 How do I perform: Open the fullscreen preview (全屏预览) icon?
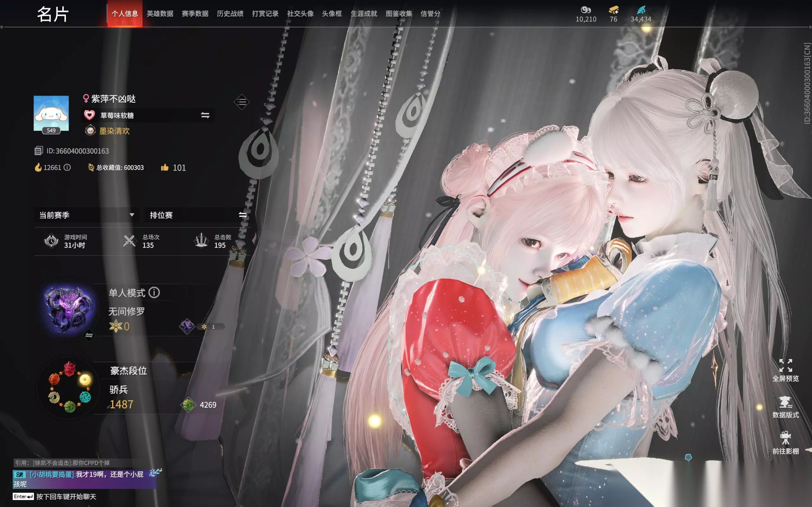pos(785,365)
